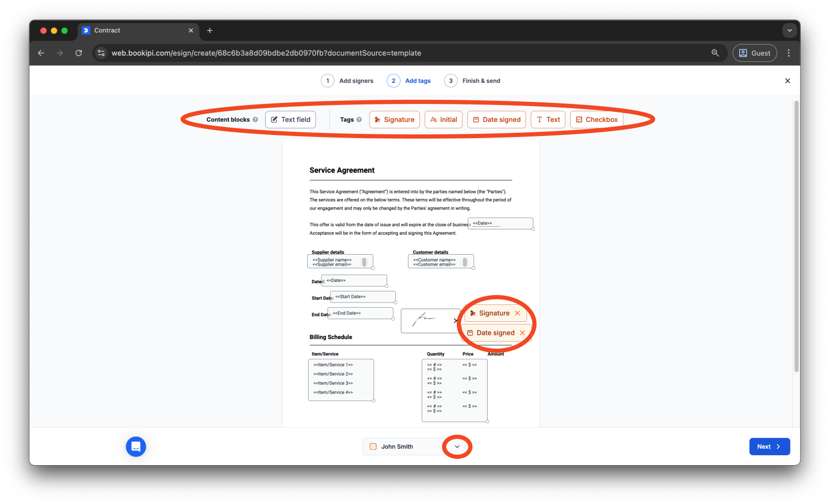
Task: Insert a Date signed tag from toolbar
Action: 497,120
